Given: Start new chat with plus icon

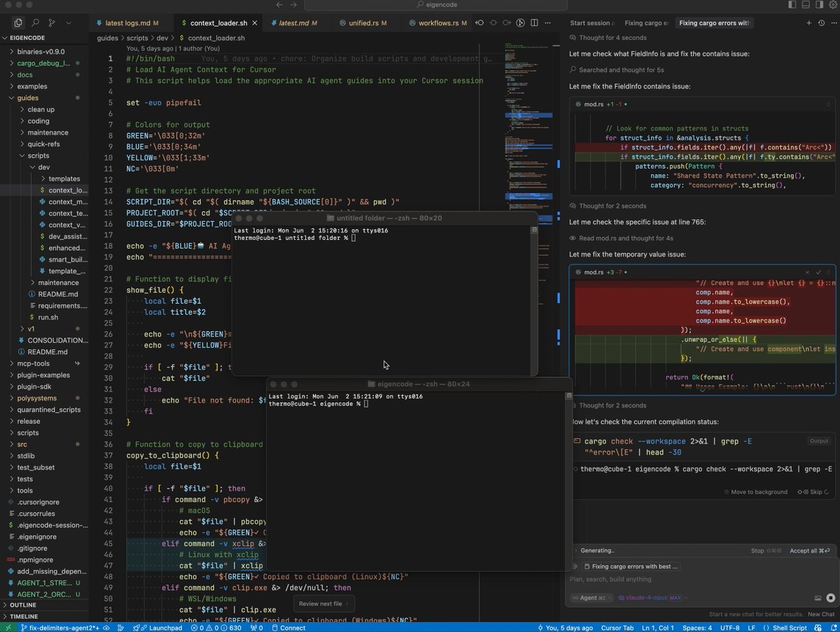Looking at the screenshot, I should (809, 23).
